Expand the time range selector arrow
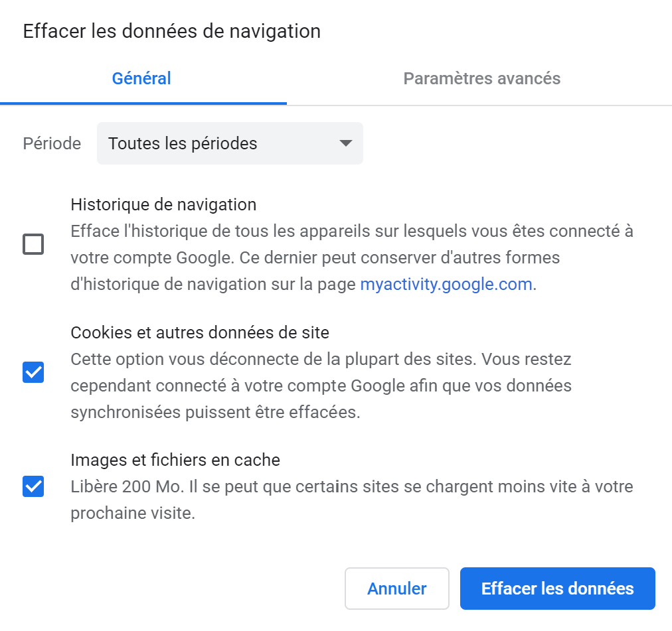Screen dimensions: 672x631 point(345,143)
